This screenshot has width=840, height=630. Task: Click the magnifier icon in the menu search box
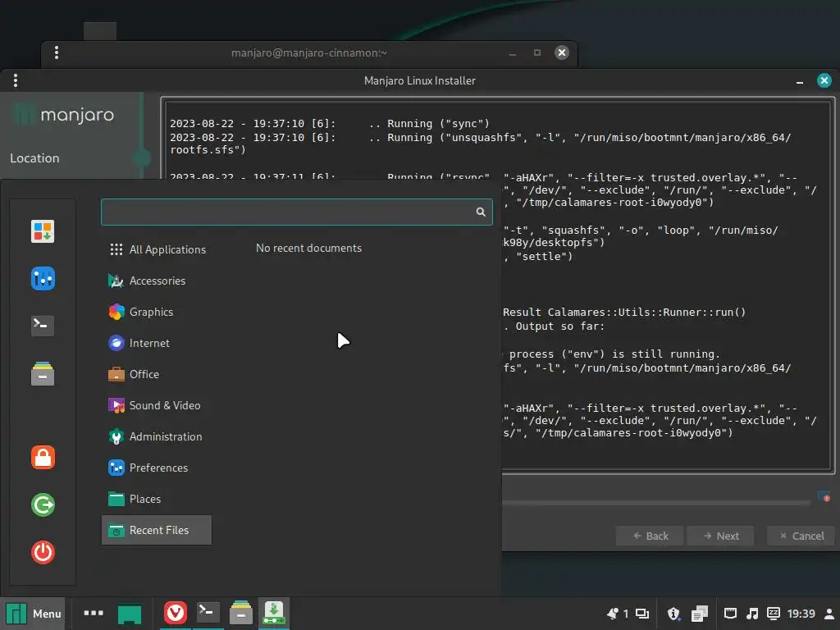[481, 212]
